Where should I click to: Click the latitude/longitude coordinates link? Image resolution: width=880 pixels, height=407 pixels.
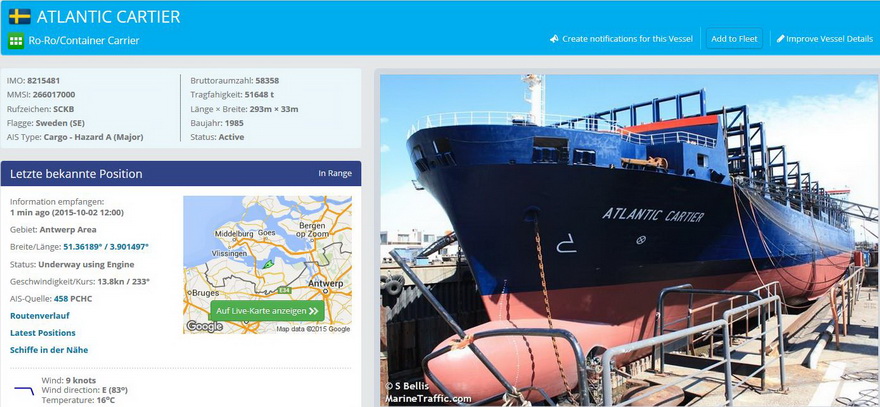click(x=106, y=246)
